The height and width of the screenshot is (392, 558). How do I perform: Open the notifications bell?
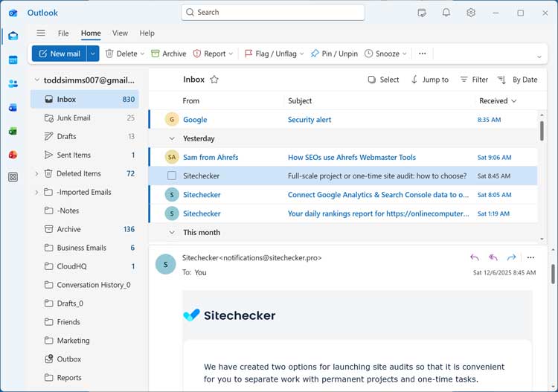pyautogui.click(x=446, y=13)
